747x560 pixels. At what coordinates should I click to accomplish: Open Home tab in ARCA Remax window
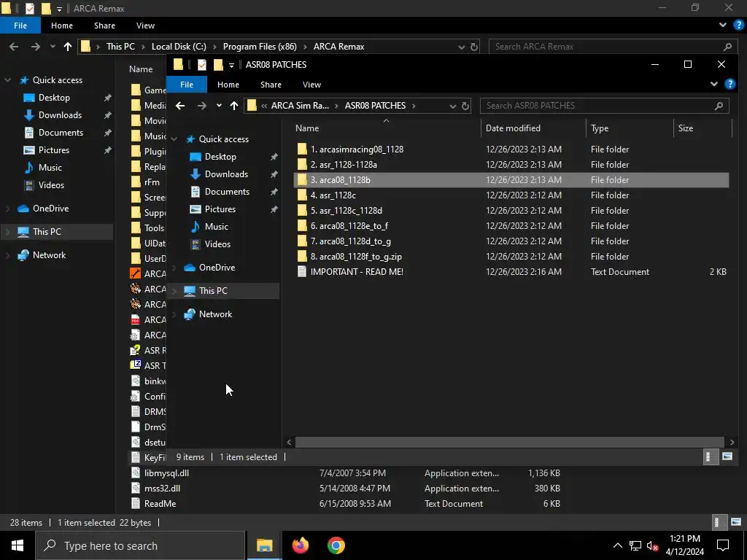62,26
